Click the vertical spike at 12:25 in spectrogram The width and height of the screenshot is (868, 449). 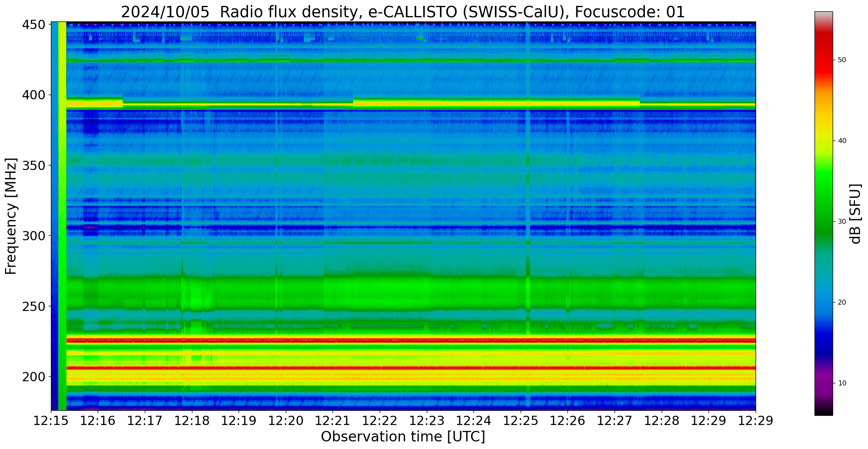pos(528,216)
